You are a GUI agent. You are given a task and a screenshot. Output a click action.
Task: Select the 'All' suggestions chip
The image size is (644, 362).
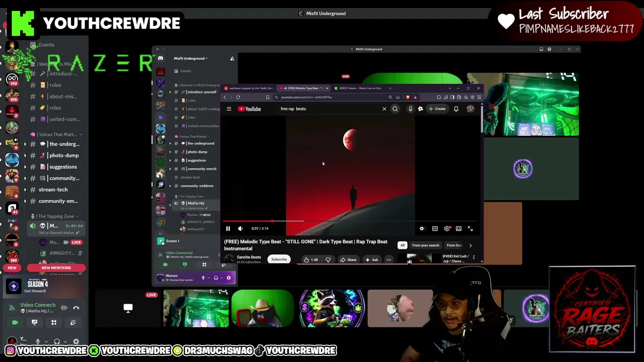click(x=403, y=245)
